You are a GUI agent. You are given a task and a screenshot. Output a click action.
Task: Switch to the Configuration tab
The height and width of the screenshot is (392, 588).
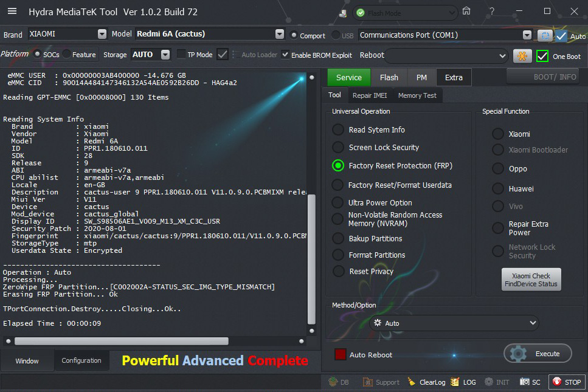tap(81, 360)
